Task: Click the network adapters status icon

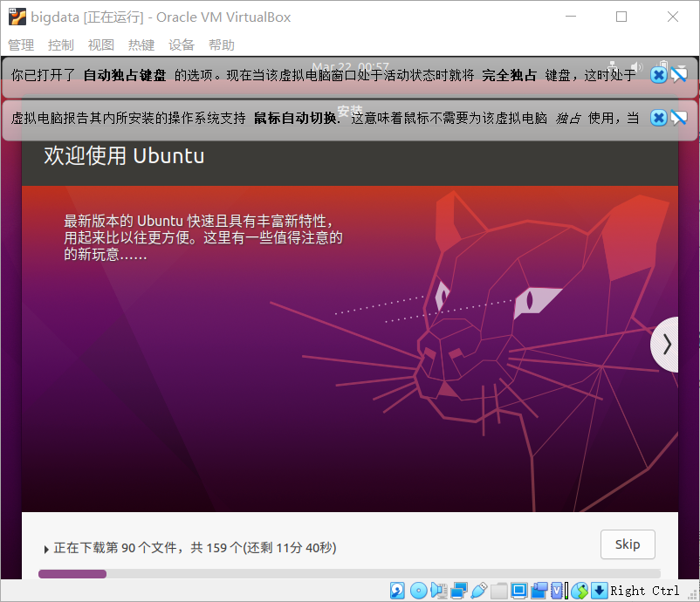Action: click(459, 591)
